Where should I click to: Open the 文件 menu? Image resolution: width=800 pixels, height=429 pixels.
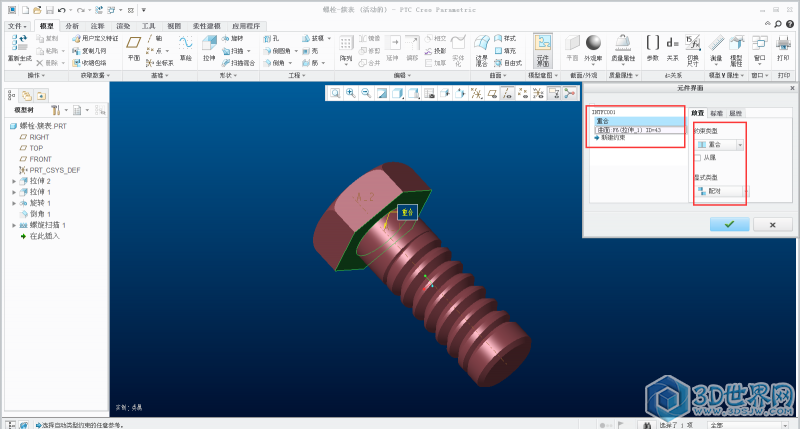[x=18, y=26]
